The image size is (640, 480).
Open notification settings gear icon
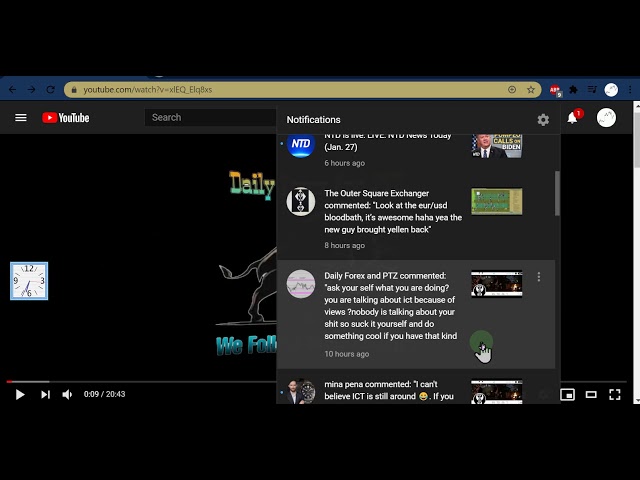click(x=543, y=120)
